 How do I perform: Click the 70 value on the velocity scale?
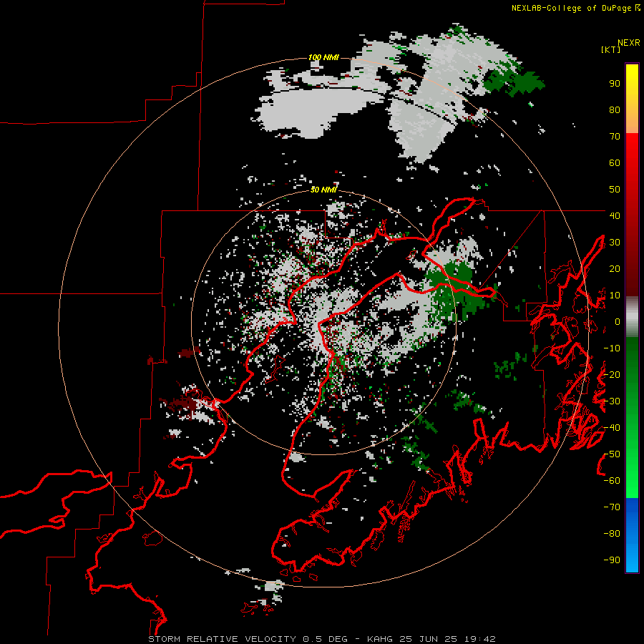click(x=615, y=137)
